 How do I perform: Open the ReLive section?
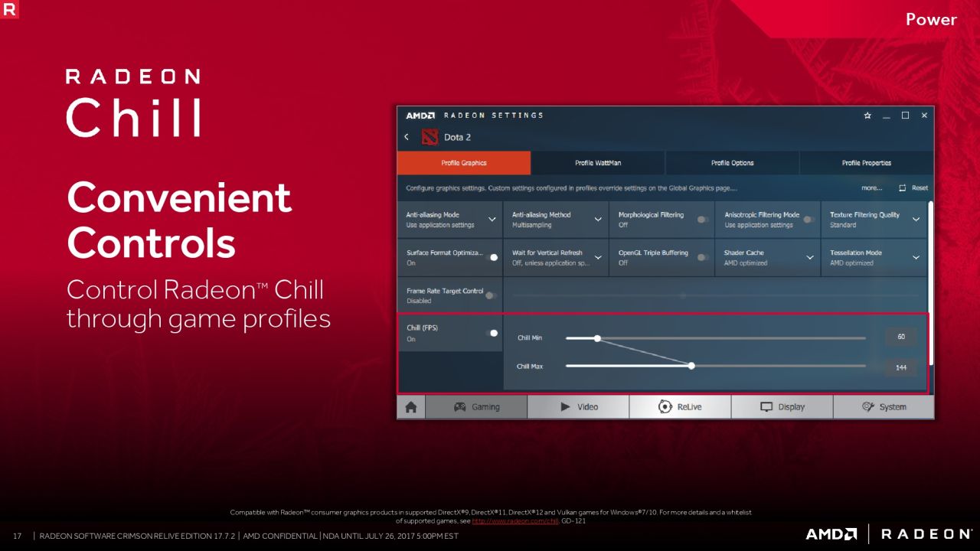click(x=680, y=407)
